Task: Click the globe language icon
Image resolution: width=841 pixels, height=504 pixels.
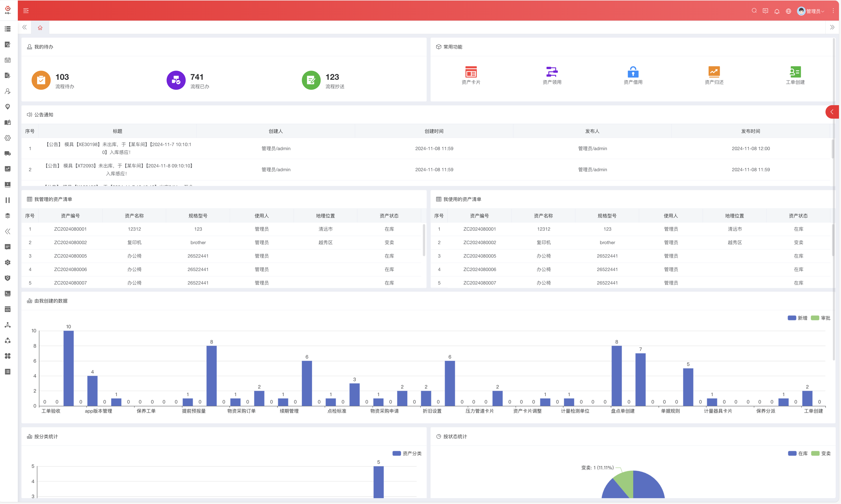Action: tap(788, 11)
